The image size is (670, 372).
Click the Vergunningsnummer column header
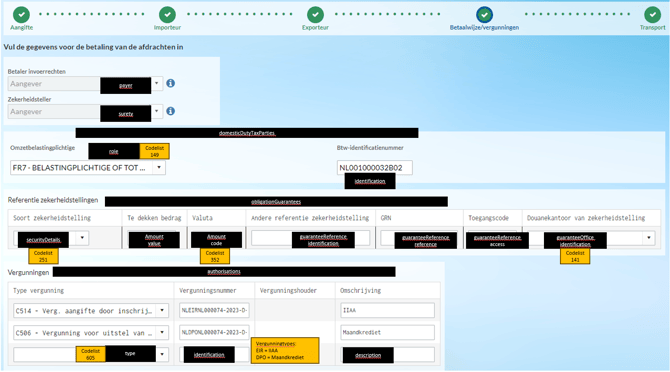tap(208, 290)
